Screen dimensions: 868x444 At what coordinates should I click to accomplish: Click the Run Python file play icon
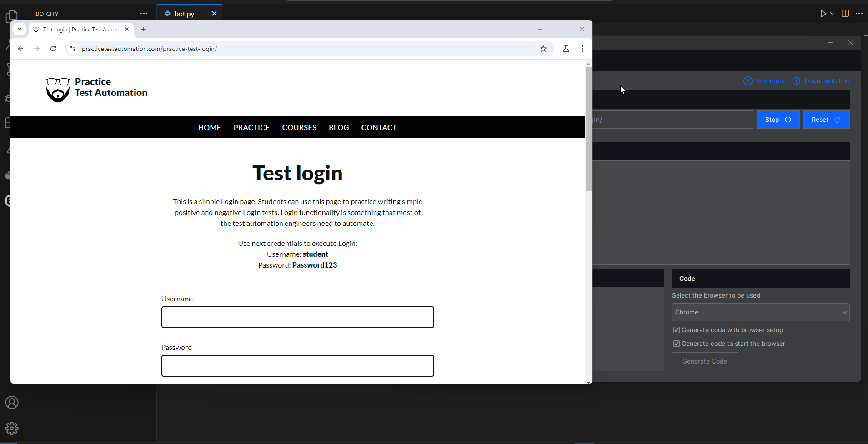823,14
